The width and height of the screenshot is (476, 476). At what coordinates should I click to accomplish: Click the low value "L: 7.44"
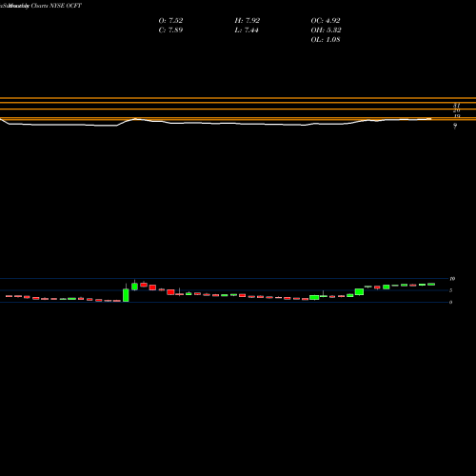click(x=247, y=30)
